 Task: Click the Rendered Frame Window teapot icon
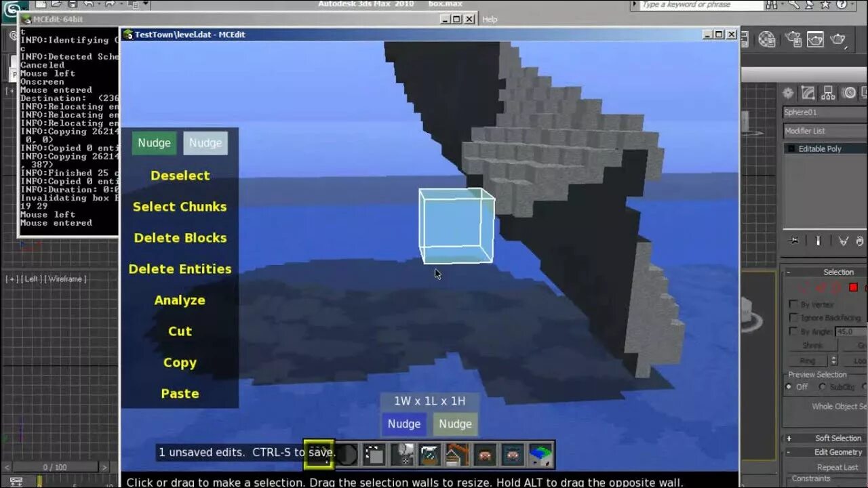815,39
